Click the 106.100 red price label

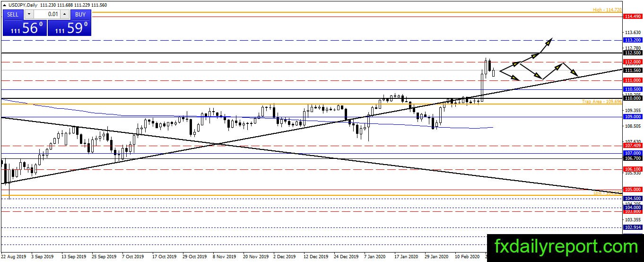(633, 169)
